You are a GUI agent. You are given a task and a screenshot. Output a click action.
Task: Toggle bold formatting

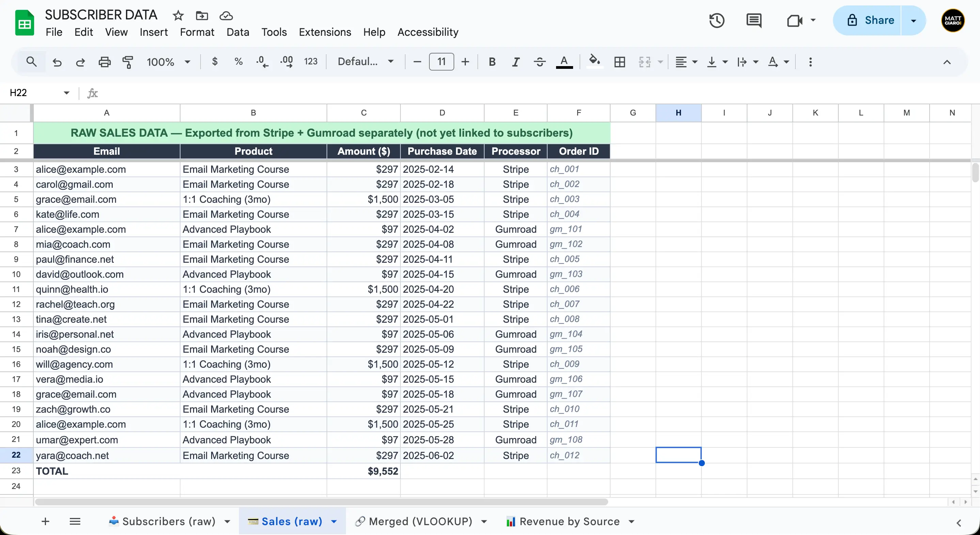(x=492, y=62)
